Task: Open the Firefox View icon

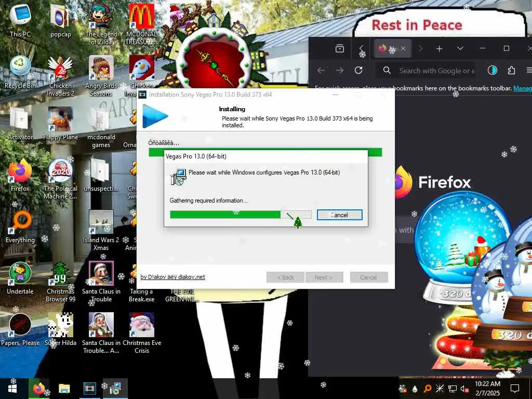Action: [340, 48]
